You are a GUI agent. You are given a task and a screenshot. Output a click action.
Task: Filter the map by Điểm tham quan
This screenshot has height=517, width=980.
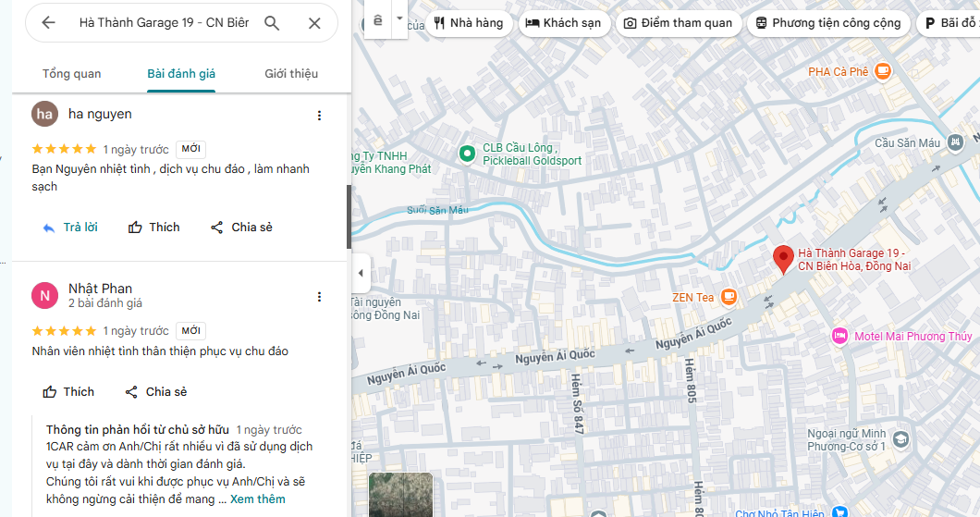point(679,23)
